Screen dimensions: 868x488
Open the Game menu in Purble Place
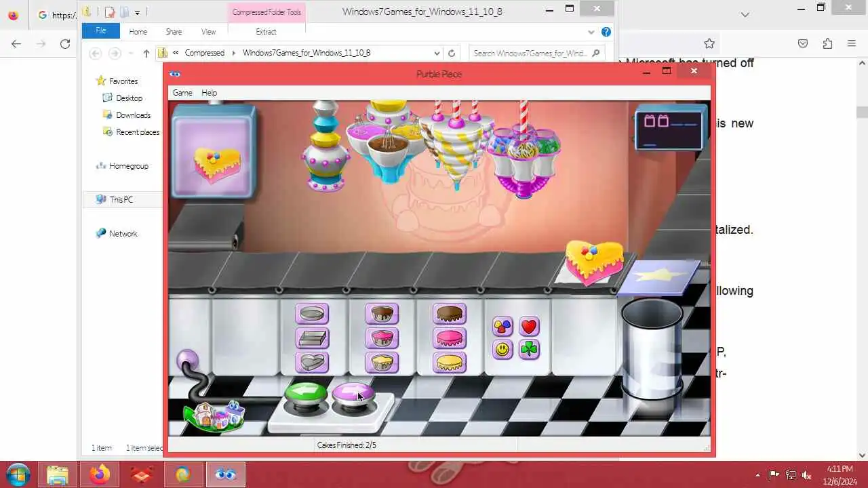[x=182, y=93]
